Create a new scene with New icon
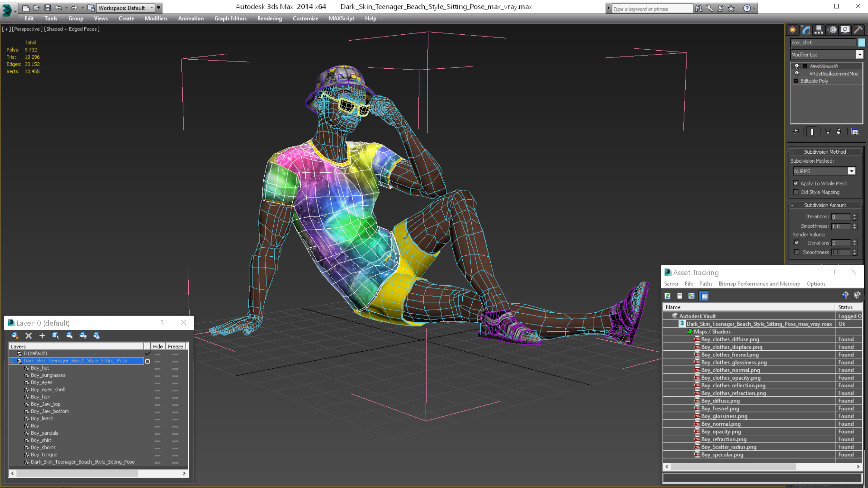Screen dimensions: 868x488 tap(26, 8)
